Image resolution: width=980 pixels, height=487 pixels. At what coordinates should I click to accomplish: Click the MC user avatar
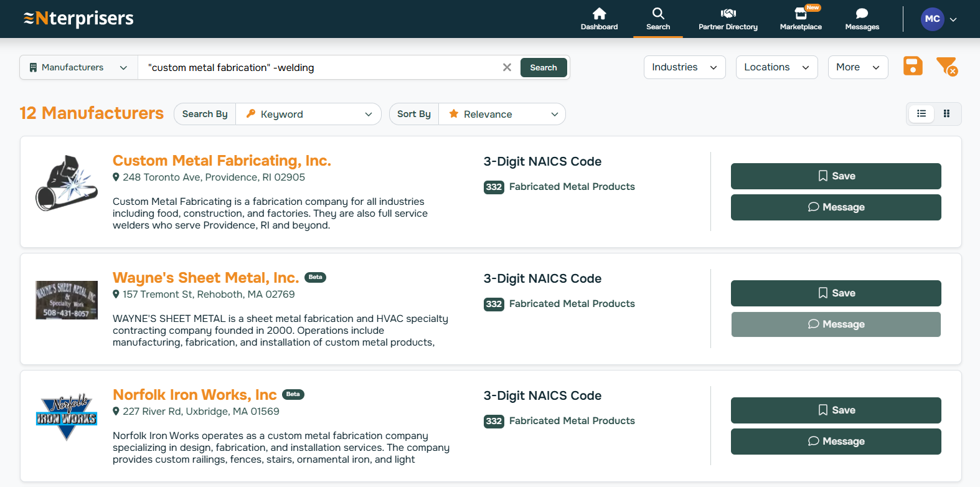coord(932,19)
